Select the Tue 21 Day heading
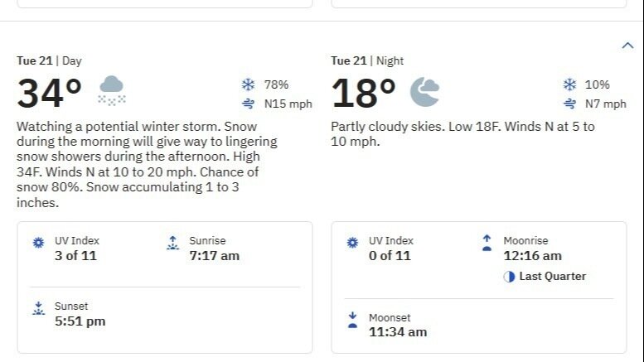This screenshot has width=644, height=362. (49, 60)
